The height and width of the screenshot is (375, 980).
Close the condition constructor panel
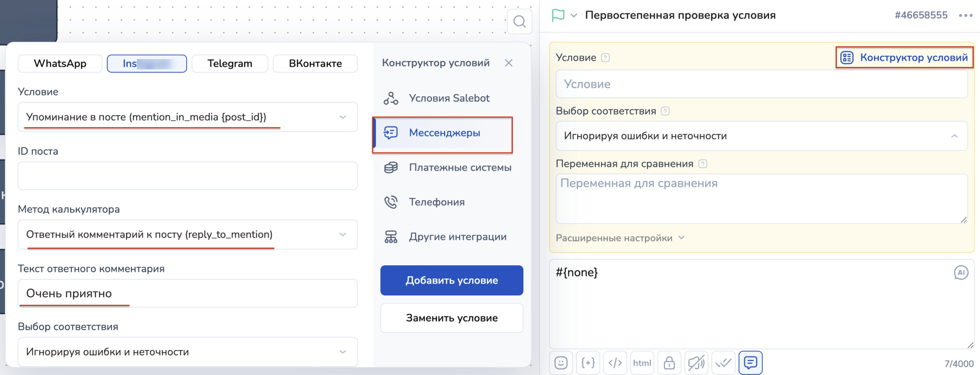click(509, 63)
